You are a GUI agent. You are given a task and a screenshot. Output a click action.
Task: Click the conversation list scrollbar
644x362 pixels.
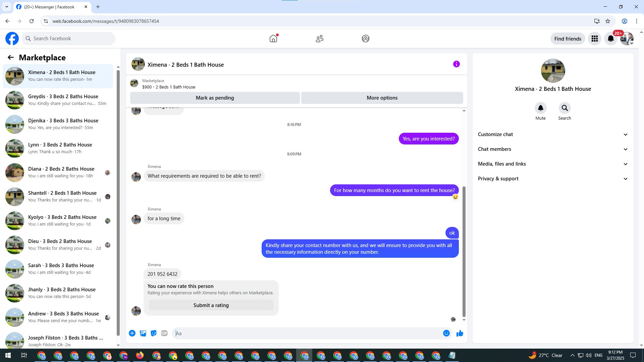[x=118, y=203]
